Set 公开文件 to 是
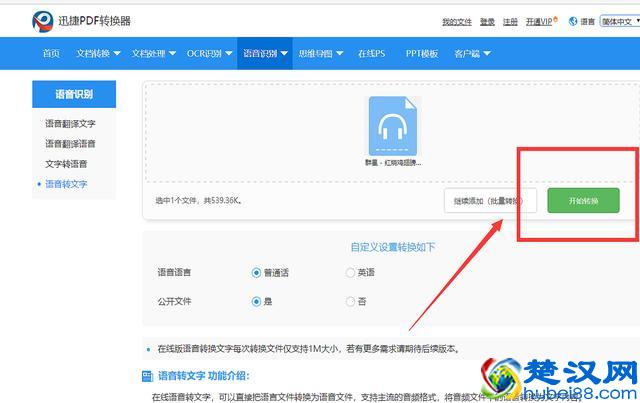The width and height of the screenshot is (640, 403). click(256, 302)
